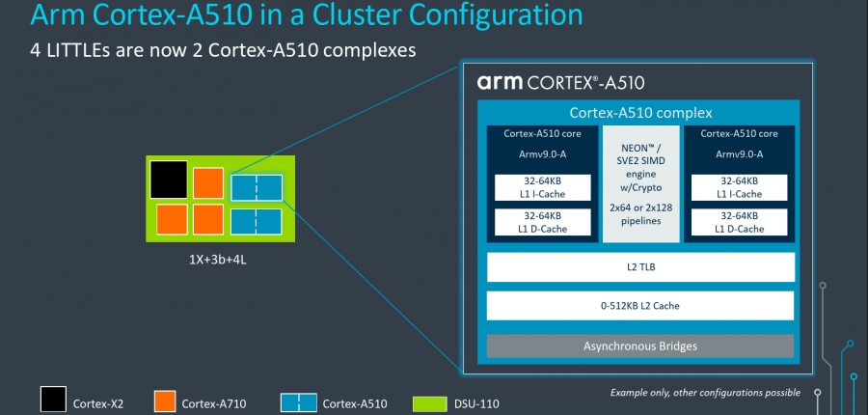Click the 'Cortex-A510 complex' header text

[640, 113]
